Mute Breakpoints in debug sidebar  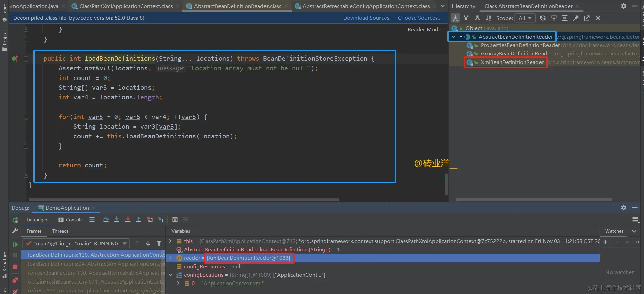15,291
